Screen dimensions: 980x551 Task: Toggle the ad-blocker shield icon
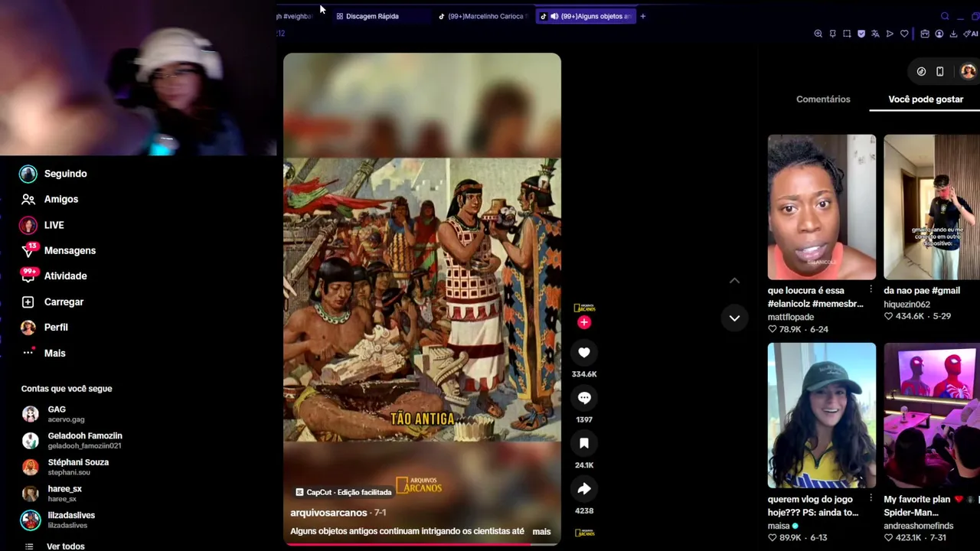point(861,34)
